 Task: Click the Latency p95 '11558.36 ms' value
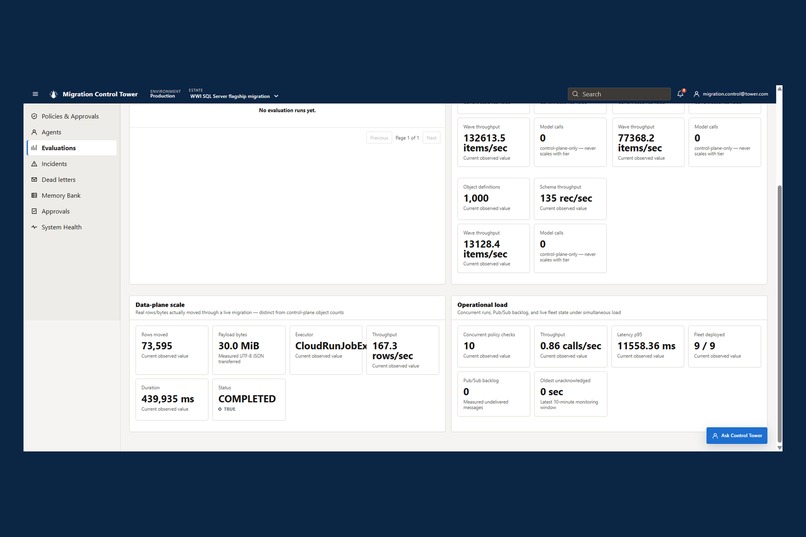click(x=646, y=346)
